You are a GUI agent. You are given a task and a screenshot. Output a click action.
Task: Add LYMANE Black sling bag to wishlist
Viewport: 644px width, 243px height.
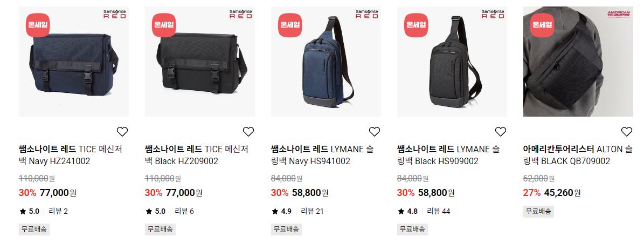point(501,132)
